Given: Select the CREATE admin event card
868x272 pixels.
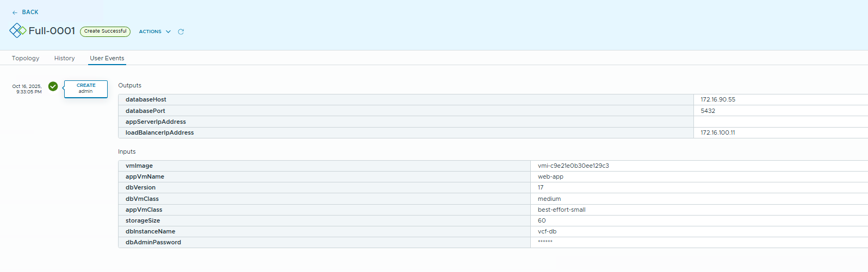Looking at the screenshot, I should pos(86,88).
